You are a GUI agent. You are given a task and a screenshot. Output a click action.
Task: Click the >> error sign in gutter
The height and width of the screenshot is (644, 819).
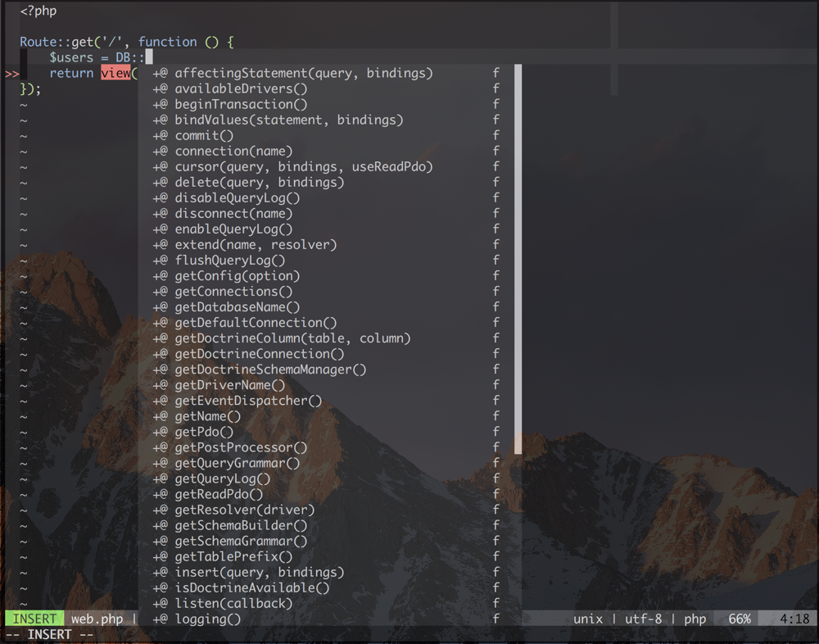(12, 75)
